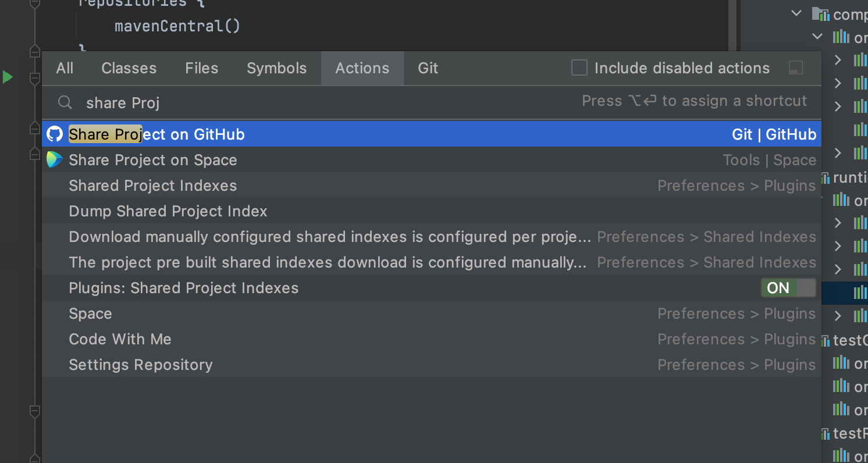Collapse the first 'or' package under 'comp'
Viewport: 868px width, 463px height.
click(x=817, y=37)
